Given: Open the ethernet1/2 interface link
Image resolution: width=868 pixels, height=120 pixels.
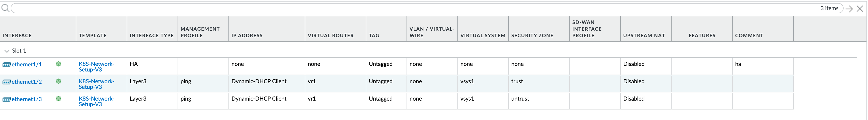Looking at the screenshot, I should [27, 82].
